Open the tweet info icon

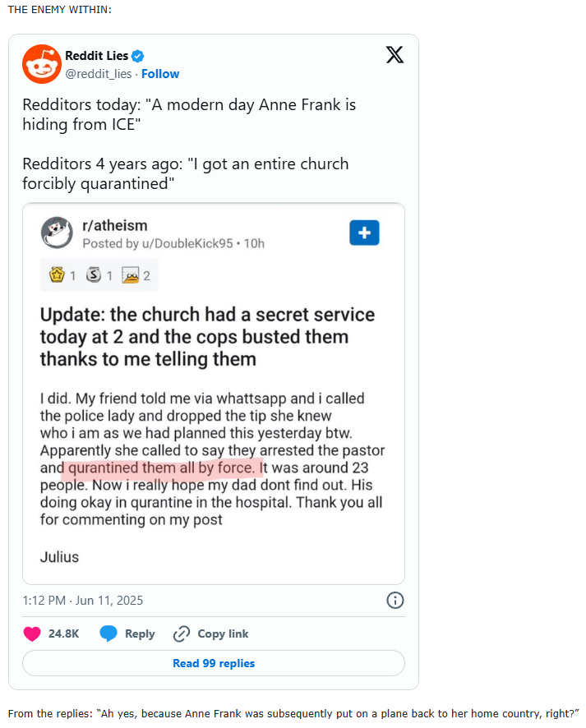[395, 600]
